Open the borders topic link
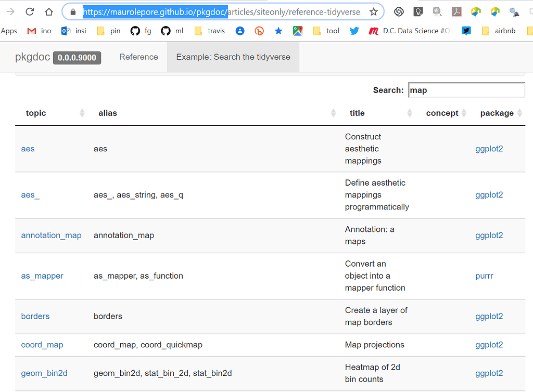Screen dimensions: 533x392 click(x=35, y=316)
